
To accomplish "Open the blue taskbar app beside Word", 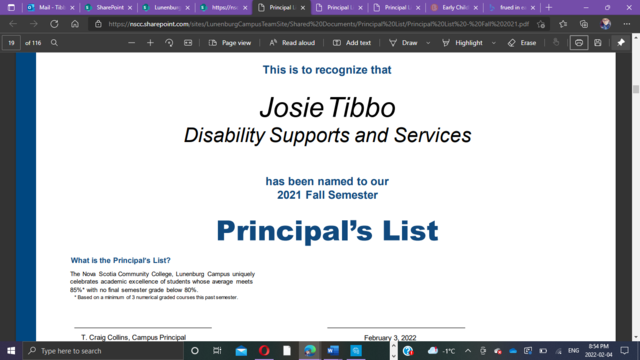I will tap(356, 351).
